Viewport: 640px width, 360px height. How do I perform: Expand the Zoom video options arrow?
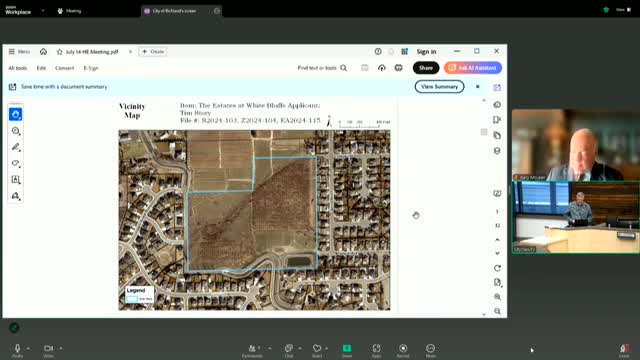(61, 348)
